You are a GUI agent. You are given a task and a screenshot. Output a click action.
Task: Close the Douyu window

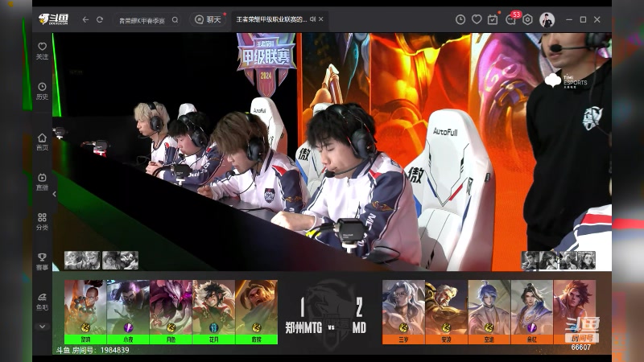pyautogui.click(x=597, y=19)
